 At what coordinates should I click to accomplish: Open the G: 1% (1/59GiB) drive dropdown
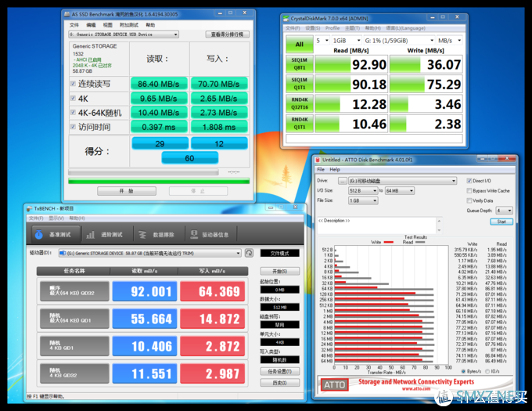click(x=399, y=41)
